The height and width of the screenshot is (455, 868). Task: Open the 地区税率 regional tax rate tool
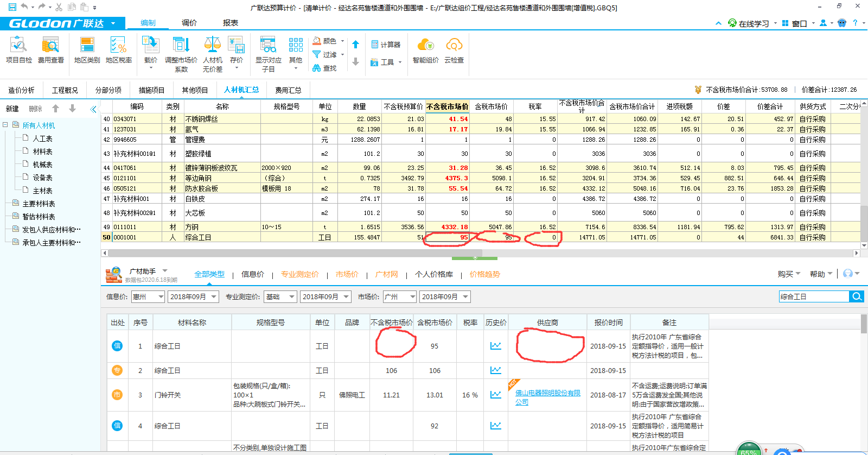[119, 50]
